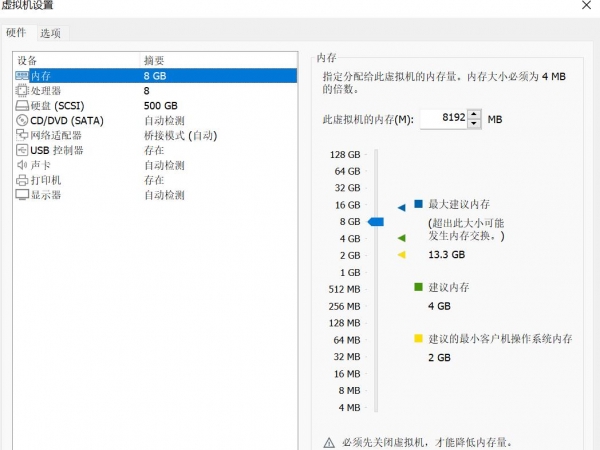
Task: Click the 声卡 sound card icon
Action: 22,165
